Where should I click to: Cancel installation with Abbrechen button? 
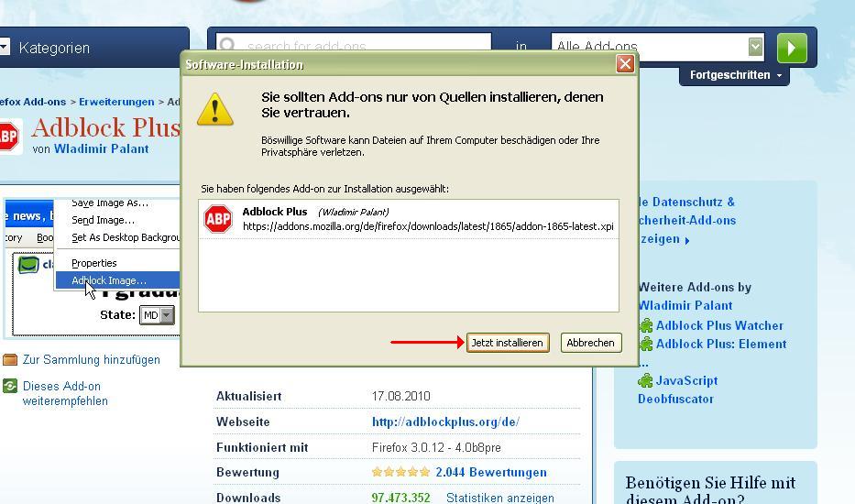click(x=590, y=343)
